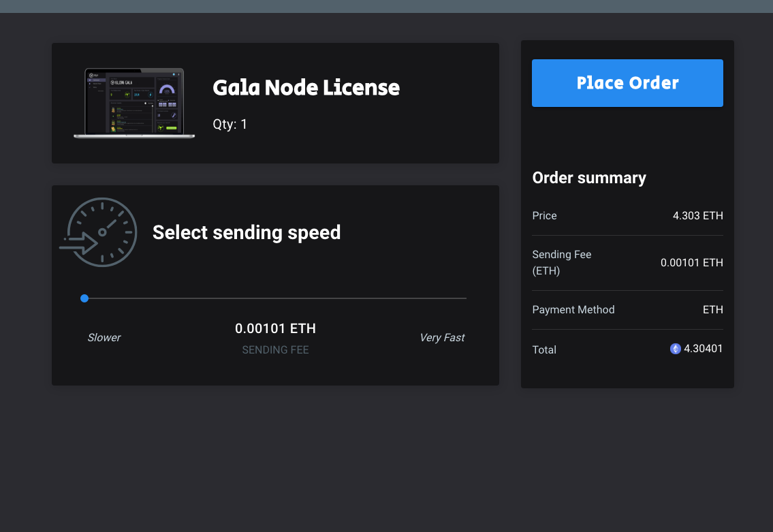Viewport: 773px width, 532px height.
Task: Click the ETH payment method value
Action: point(713,310)
